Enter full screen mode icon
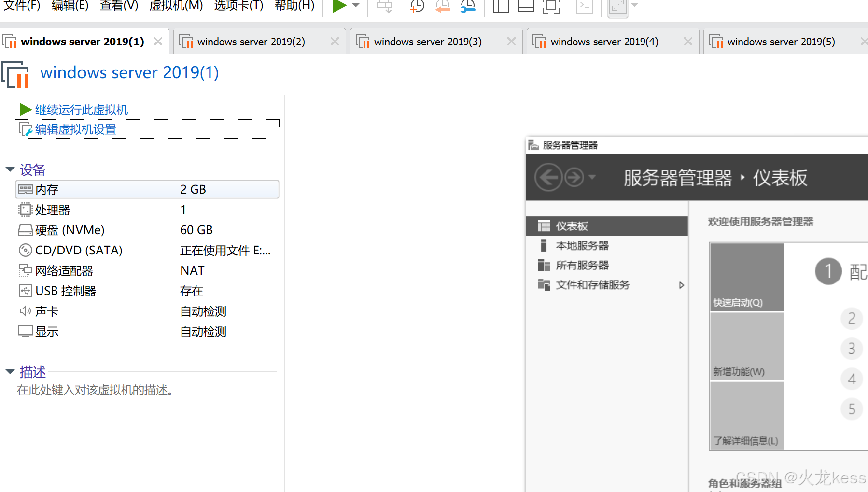The width and height of the screenshot is (868, 492). [551, 6]
